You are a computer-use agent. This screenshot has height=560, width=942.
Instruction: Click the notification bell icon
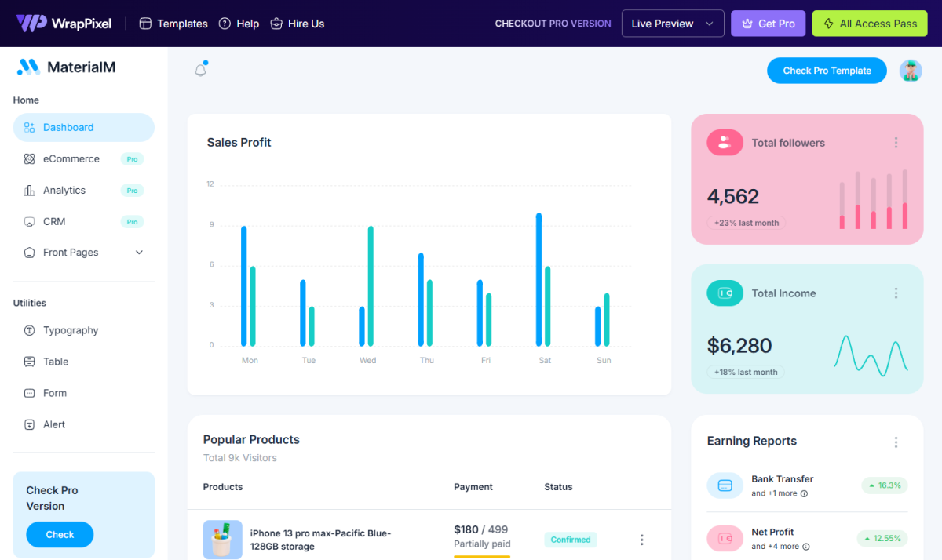[x=200, y=70]
